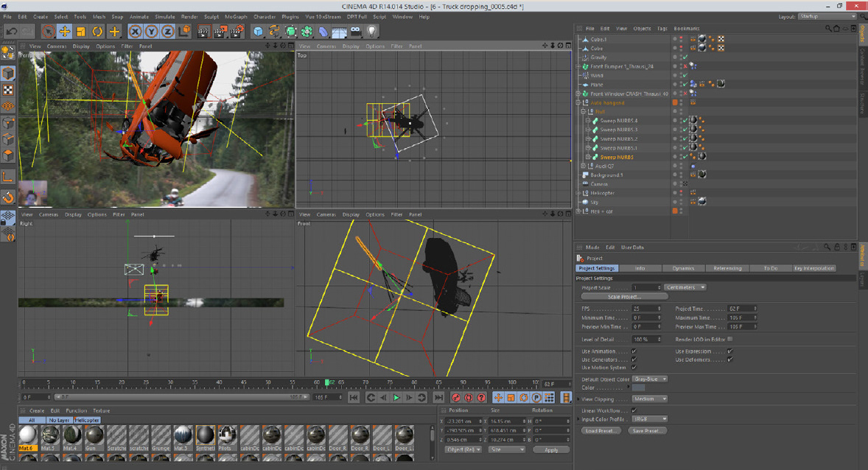
Task: Toggle the Y axis lock
Action: pyautogui.click(x=151, y=32)
